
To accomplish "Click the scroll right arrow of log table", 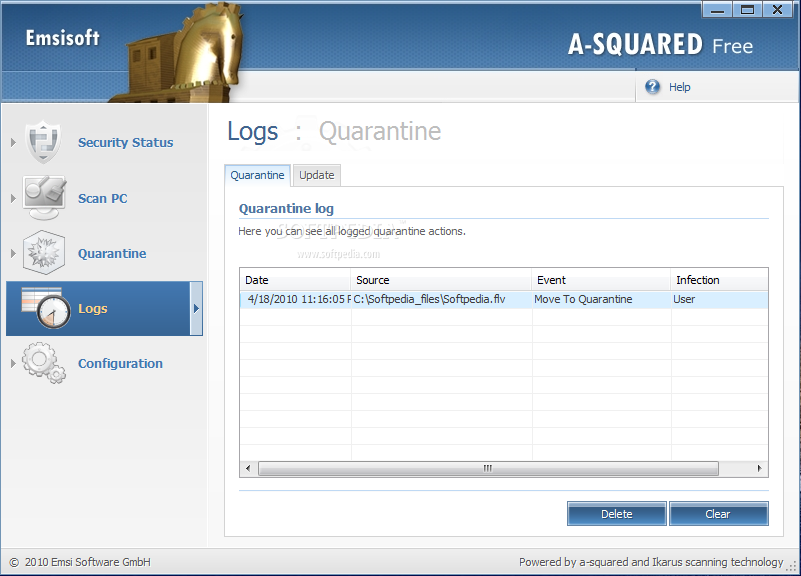I will pyautogui.click(x=760, y=468).
